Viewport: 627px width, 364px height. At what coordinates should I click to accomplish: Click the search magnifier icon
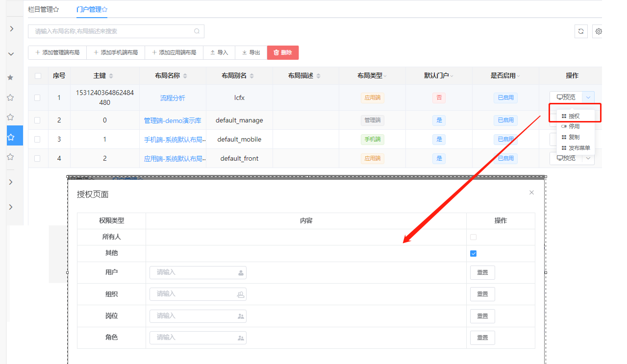(x=197, y=31)
